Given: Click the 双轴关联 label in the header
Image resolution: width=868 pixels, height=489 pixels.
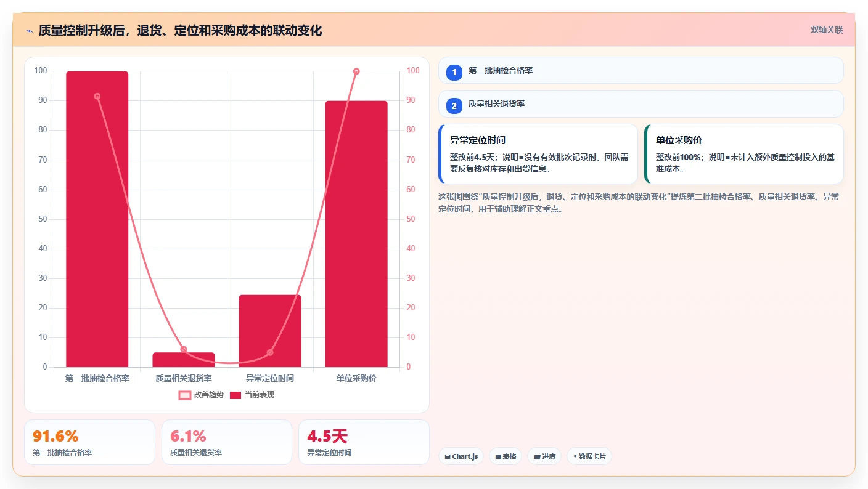Looking at the screenshot, I should (826, 30).
